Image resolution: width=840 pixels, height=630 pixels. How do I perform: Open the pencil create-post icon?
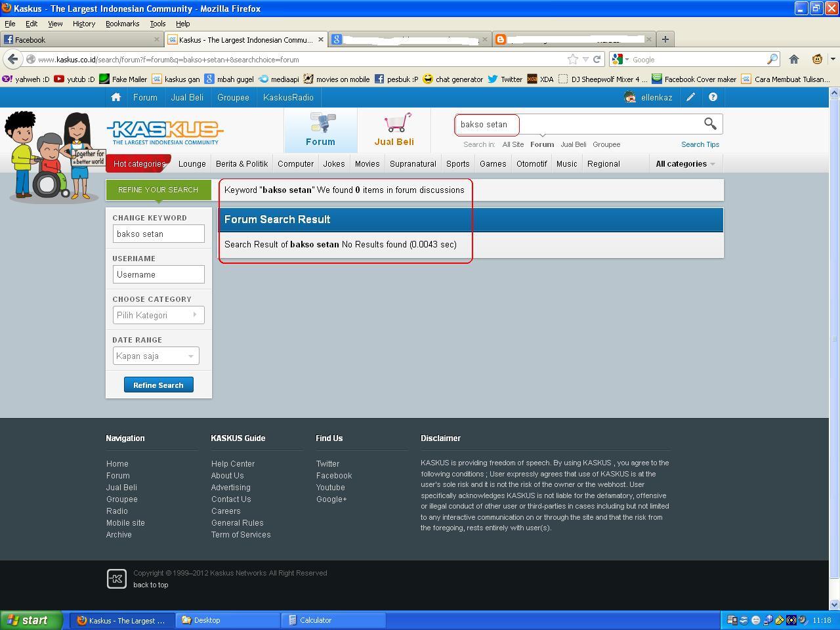[x=690, y=97]
